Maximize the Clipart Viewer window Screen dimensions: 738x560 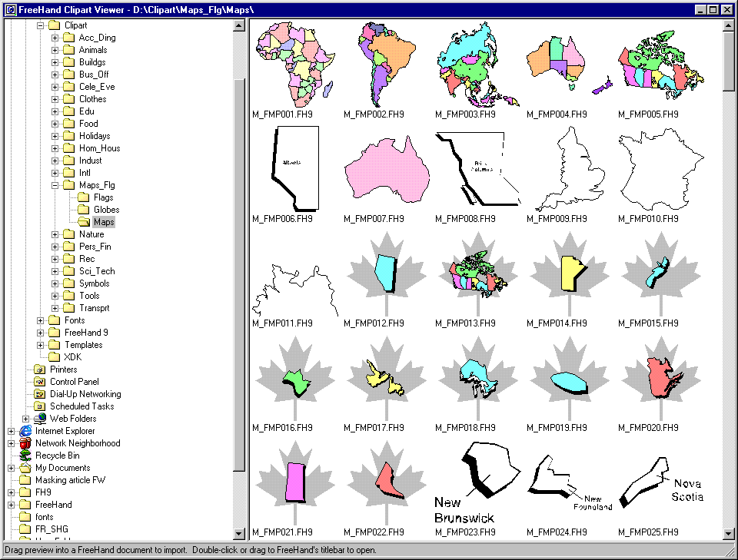[x=713, y=9]
